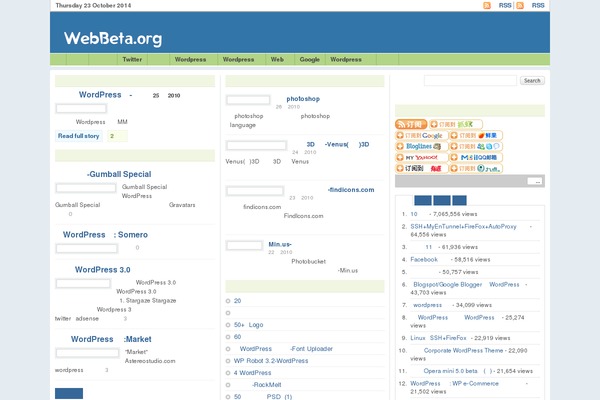Click the RSS icon before the first RSS link
The width and height of the screenshot is (600, 400).
point(487,5)
